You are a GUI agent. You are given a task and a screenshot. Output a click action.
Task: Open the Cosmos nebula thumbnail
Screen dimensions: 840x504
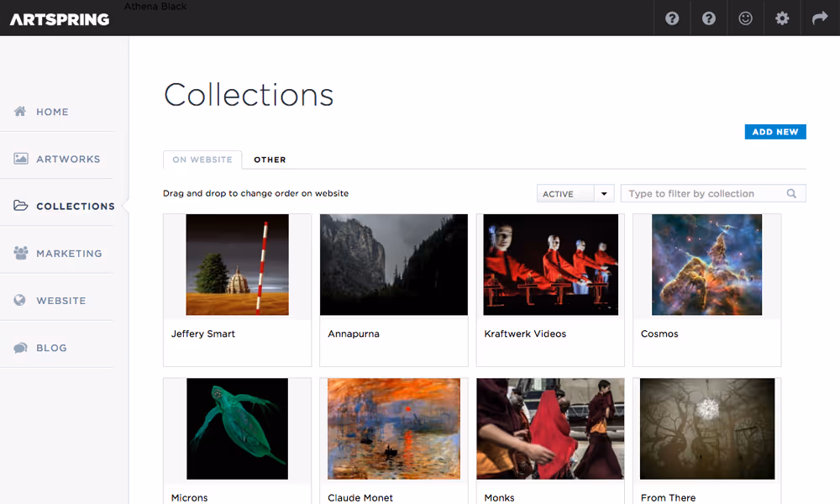tap(706, 265)
